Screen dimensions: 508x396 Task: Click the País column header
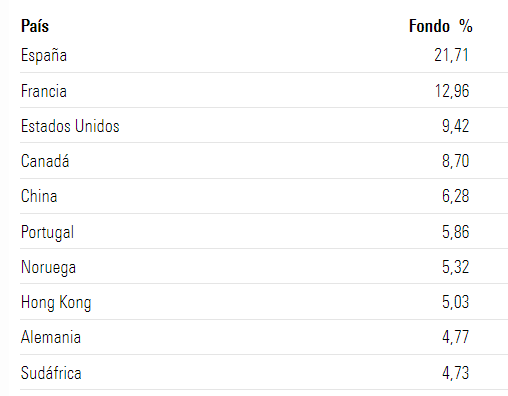[x=35, y=26]
